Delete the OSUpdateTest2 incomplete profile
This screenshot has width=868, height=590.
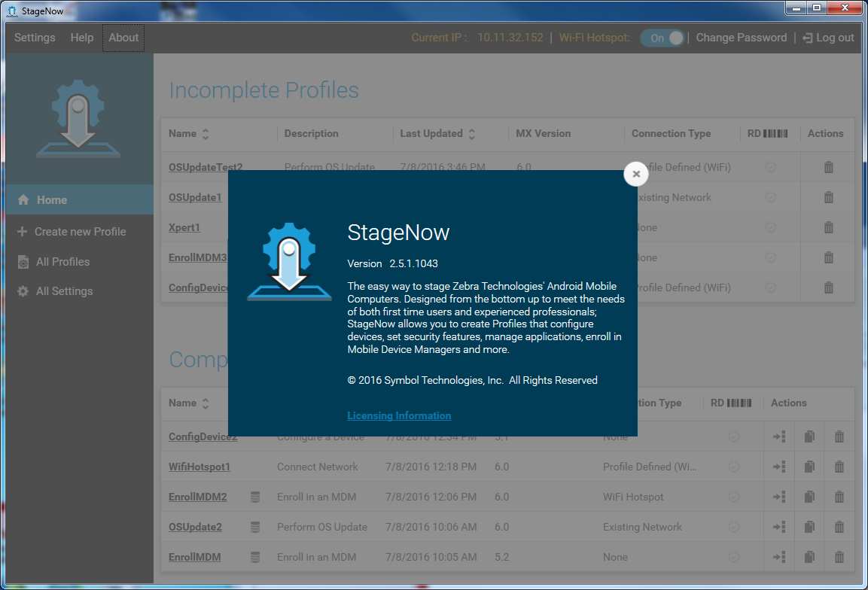(828, 167)
